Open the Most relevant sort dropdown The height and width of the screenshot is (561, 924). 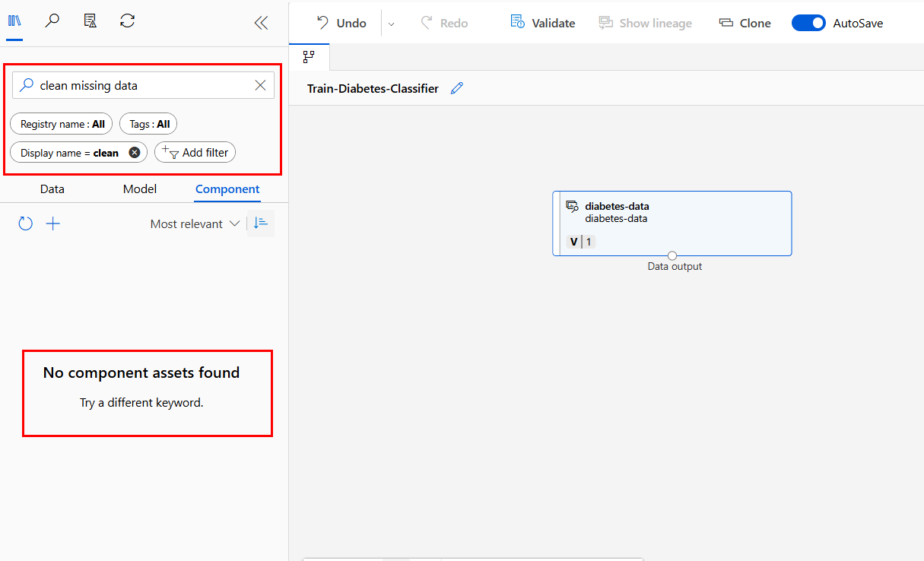[194, 223]
